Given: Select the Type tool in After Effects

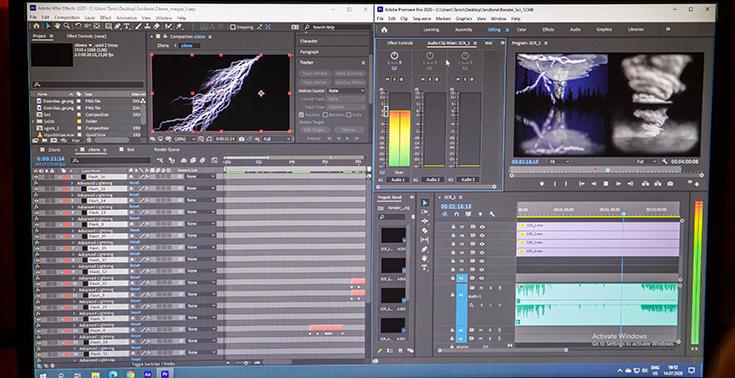Looking at the screenshot, I should tap(127, 26).
